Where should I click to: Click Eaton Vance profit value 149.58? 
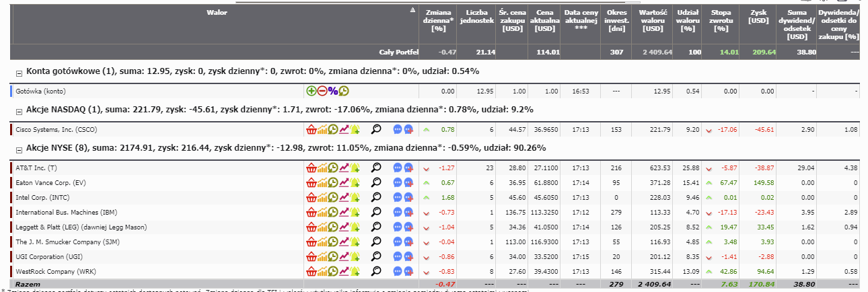[763, 182]
